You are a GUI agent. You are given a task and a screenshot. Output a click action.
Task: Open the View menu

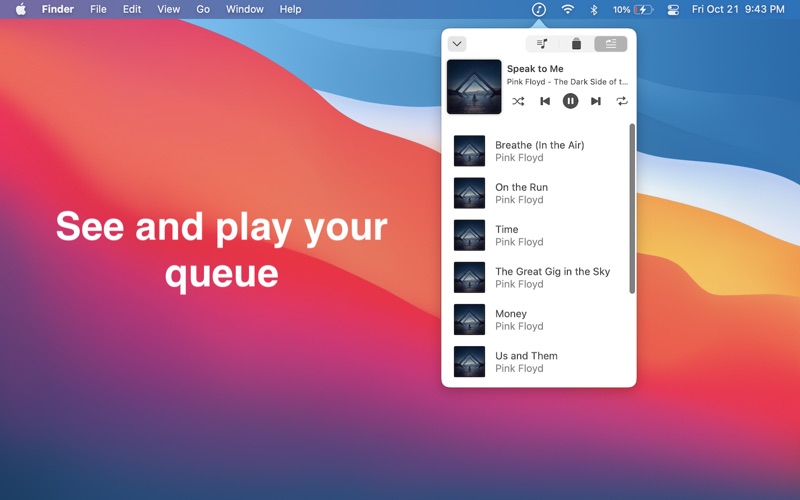point(168,9)
